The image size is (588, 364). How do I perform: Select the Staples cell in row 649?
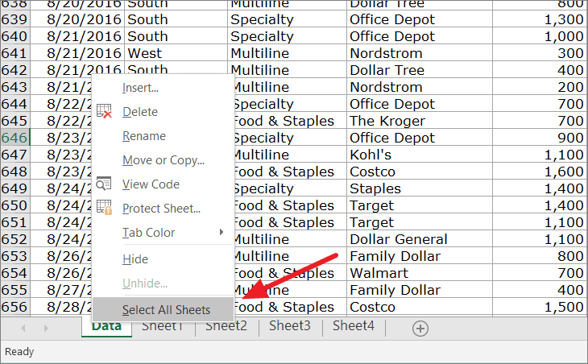tap(420, 188)
